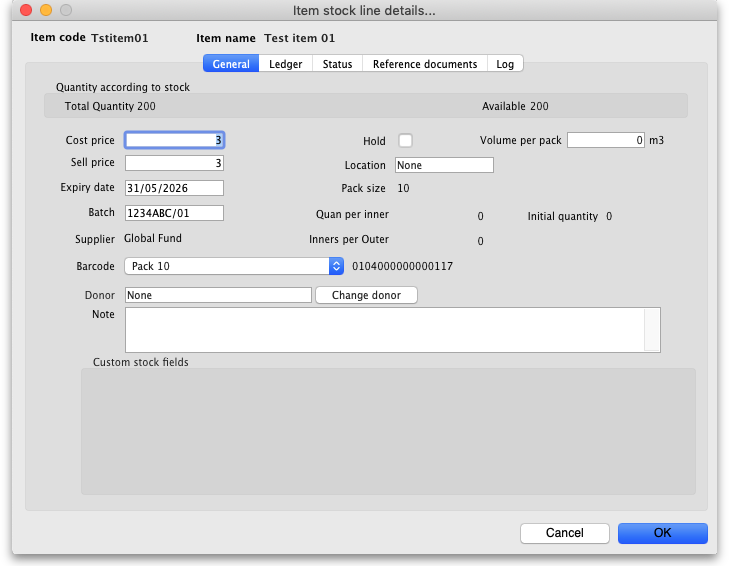Focus the Batch number field
729x566 pixels.
tap(174, 213)
